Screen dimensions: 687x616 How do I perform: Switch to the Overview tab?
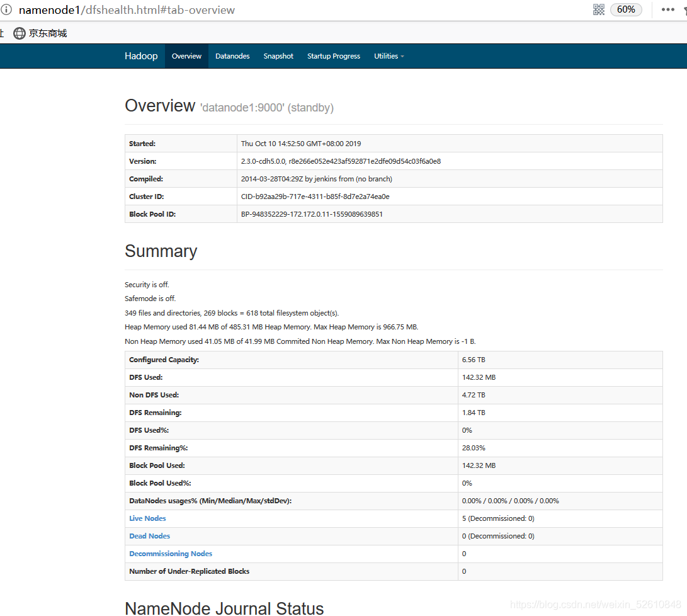click(x=186, y=56)
